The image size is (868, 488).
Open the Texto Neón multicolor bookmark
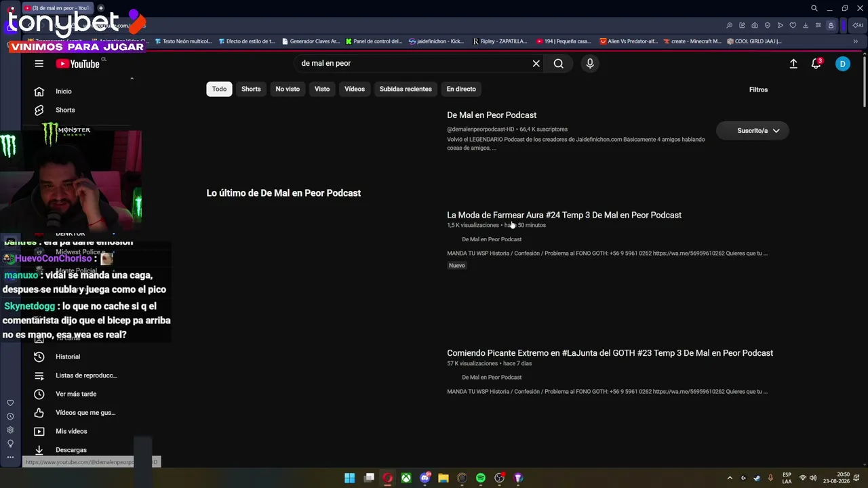point(183,41)
